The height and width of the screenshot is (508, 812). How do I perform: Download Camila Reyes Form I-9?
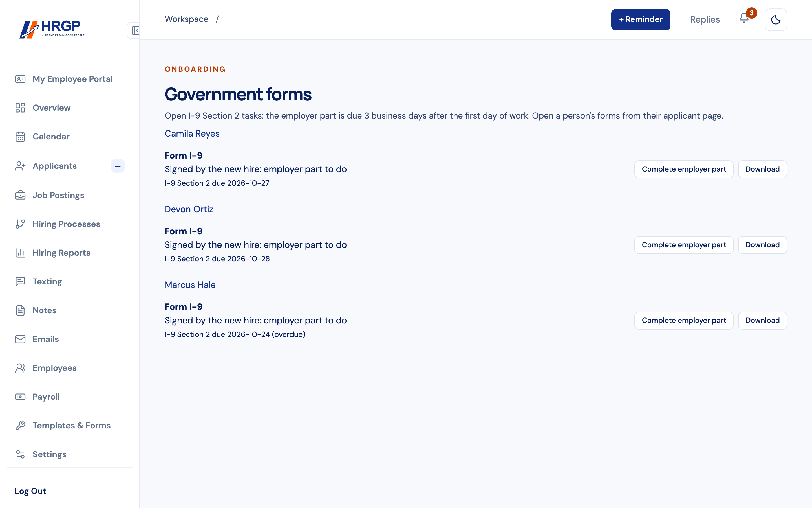click(x=762, y=169)
